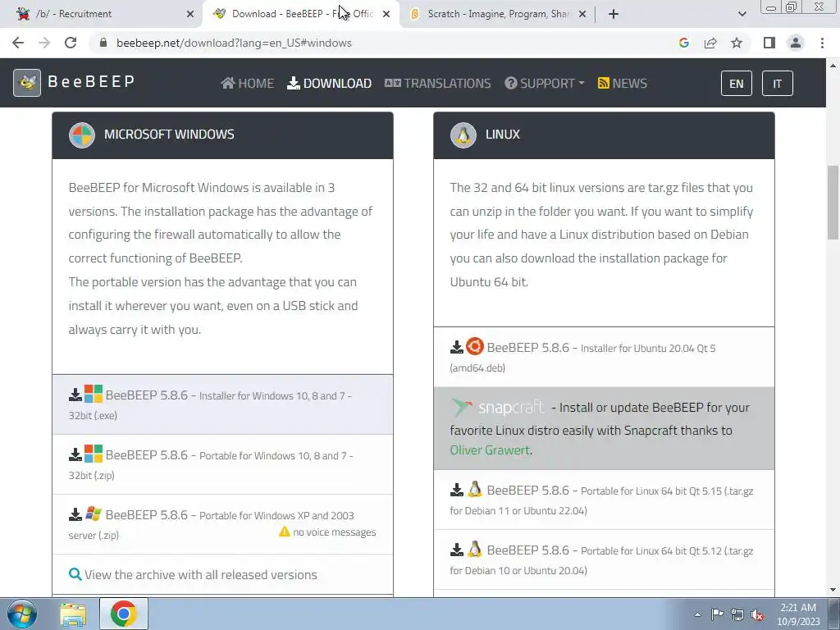Image resolution: width=840 pixels, height=630 pixels.
Task: Download BeeBEEP Portable for Windows XP and 2003
Action: tap(222, 524)
